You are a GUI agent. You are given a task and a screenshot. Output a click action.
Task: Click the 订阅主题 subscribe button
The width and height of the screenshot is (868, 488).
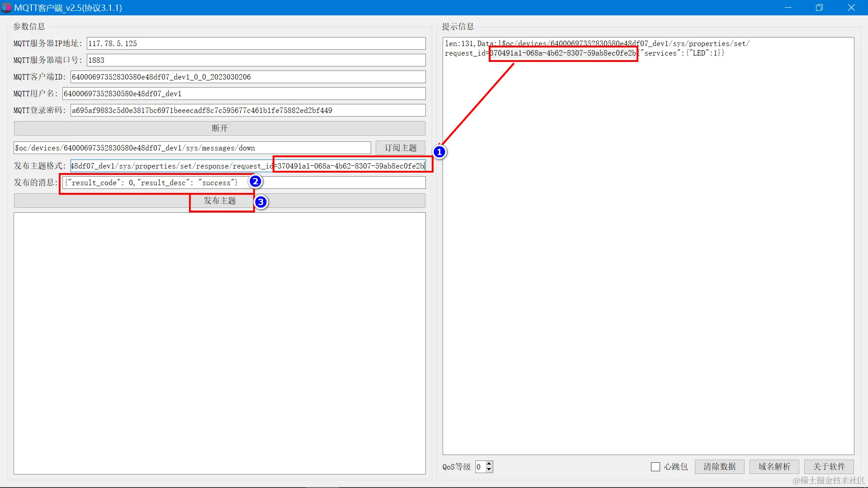(401, 148)
